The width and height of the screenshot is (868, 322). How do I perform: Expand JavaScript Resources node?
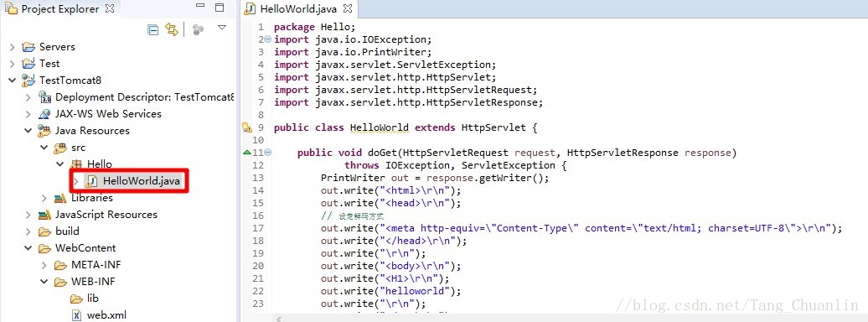[x=28, y=215]
